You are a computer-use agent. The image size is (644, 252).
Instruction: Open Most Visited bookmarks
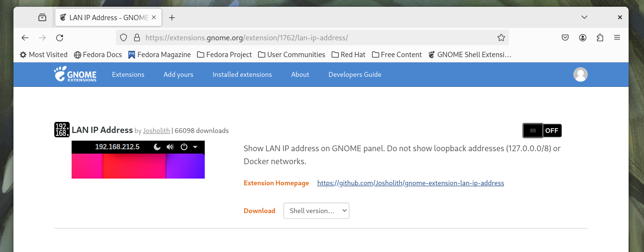[43, 55]
